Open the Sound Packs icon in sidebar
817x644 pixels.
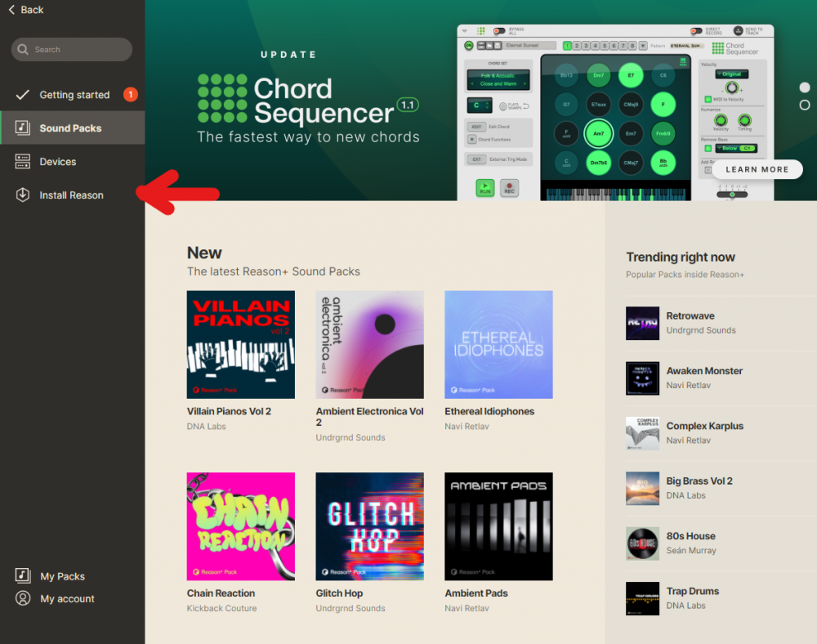[22, 128]
